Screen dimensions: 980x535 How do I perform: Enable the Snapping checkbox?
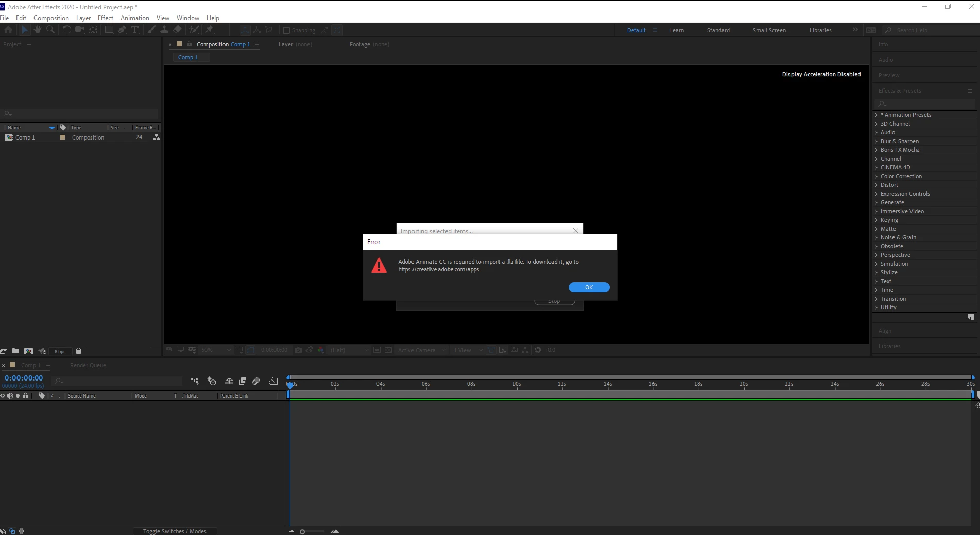point(286,30)
